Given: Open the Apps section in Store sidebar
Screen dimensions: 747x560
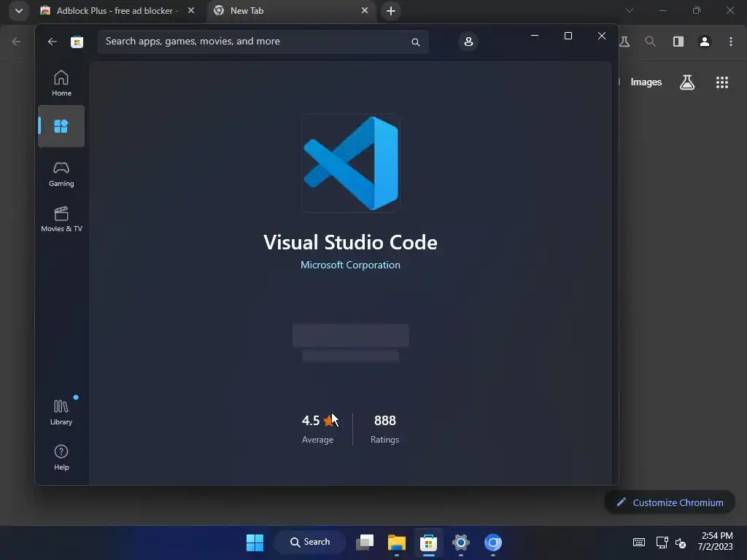Looking at the screenshot, I should (61, 126).
